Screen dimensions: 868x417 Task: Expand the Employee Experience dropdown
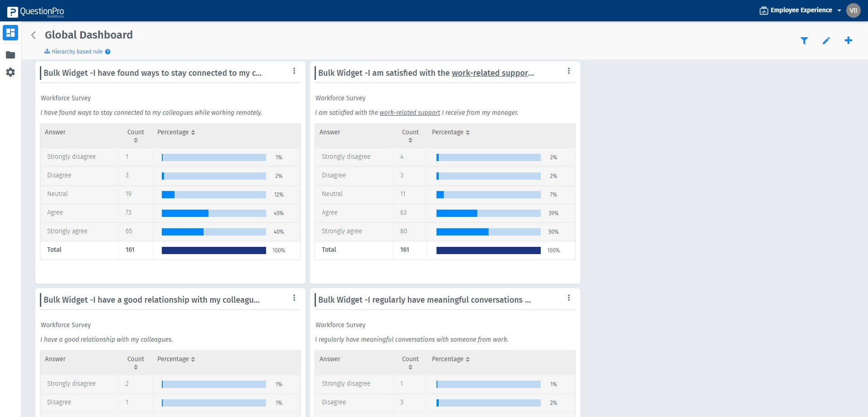click(839, 10)
